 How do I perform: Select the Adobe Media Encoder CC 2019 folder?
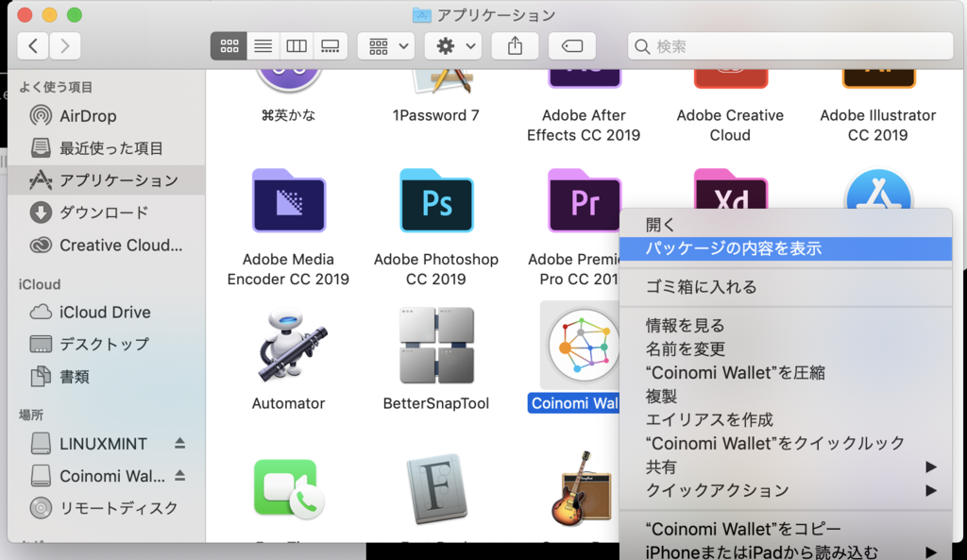[289, 201]
